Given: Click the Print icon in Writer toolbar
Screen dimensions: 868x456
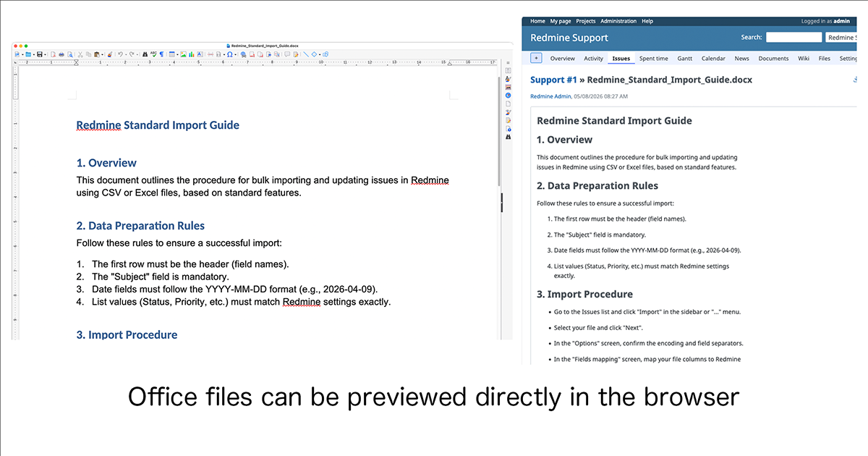Looking at the screenshot, I should click(x=61, y=54).
